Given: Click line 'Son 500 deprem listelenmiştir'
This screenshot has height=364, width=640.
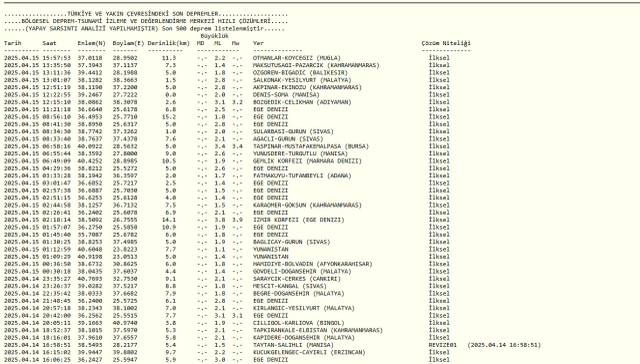Looking at the screenshot, I should click(x=213, y=29).
